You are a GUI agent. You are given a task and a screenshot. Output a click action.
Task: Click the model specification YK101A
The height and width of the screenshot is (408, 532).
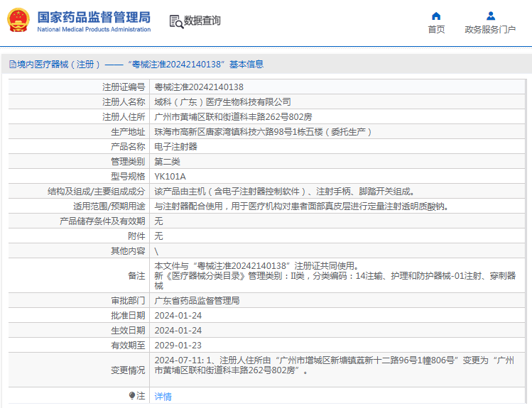click(x=170, y=177)
